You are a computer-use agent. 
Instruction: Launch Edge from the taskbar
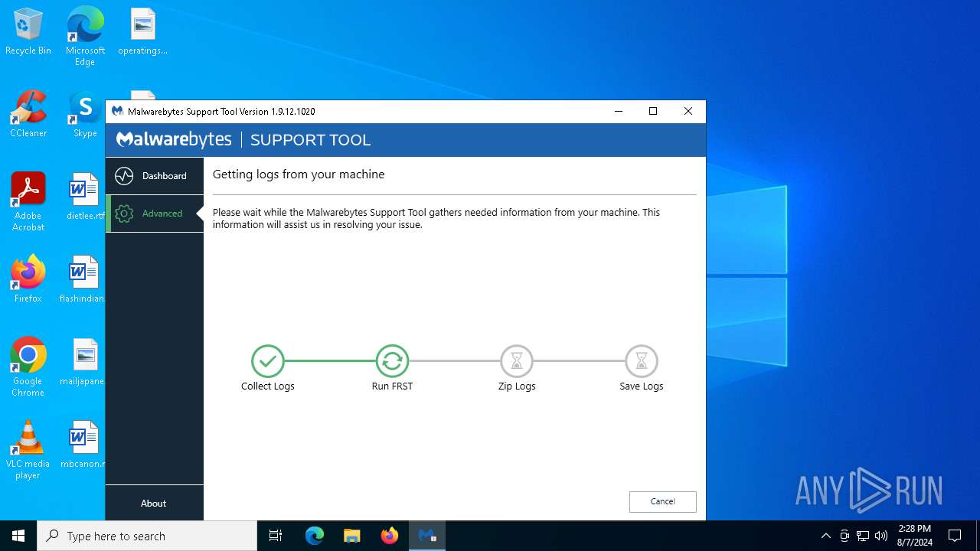(x=315, y=536)
